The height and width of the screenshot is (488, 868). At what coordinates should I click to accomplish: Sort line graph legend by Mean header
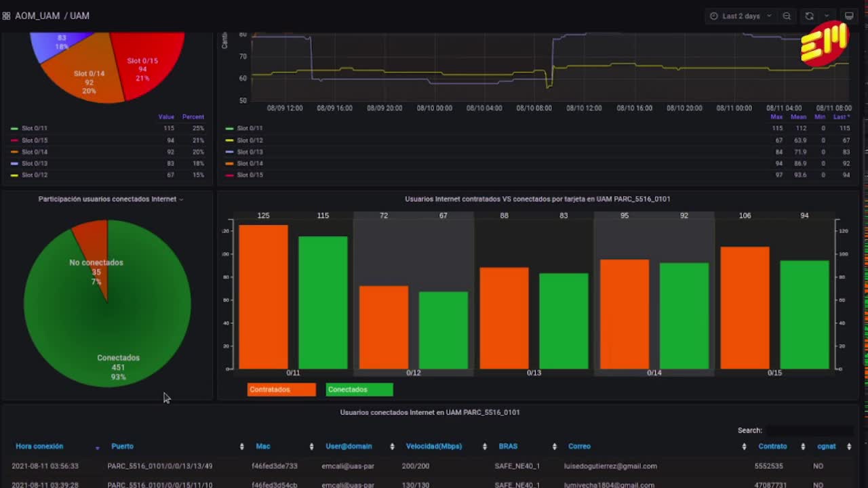[798, 117]
